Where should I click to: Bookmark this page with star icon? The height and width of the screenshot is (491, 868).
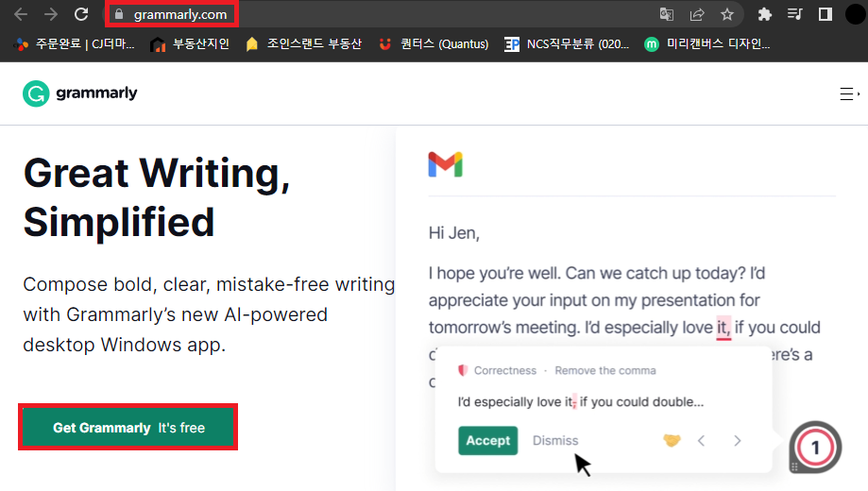[x=727, y=14]
